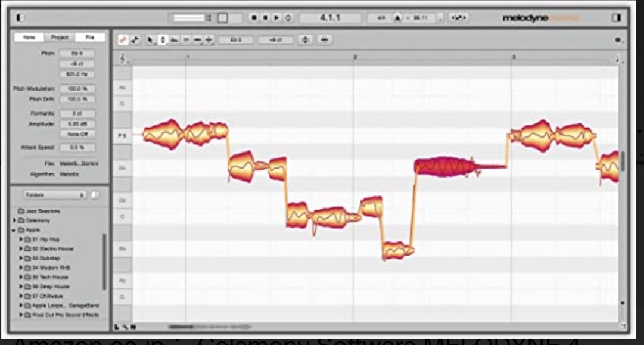This screenshot has height=345, width=644.
Task: Open the Correct Pitch macro icon
Action: point(305,40)
